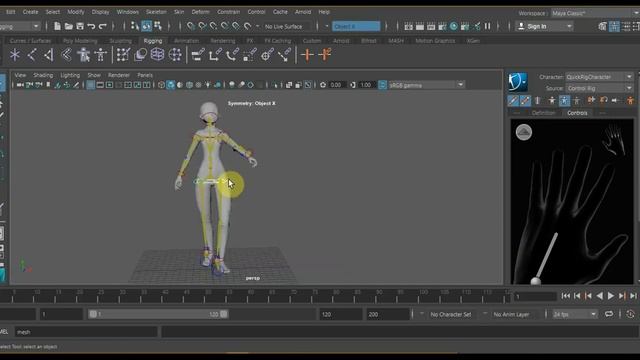Expand the Character QuickRigCharacter dropdown

pyautogui.click(x=599, y=77)
